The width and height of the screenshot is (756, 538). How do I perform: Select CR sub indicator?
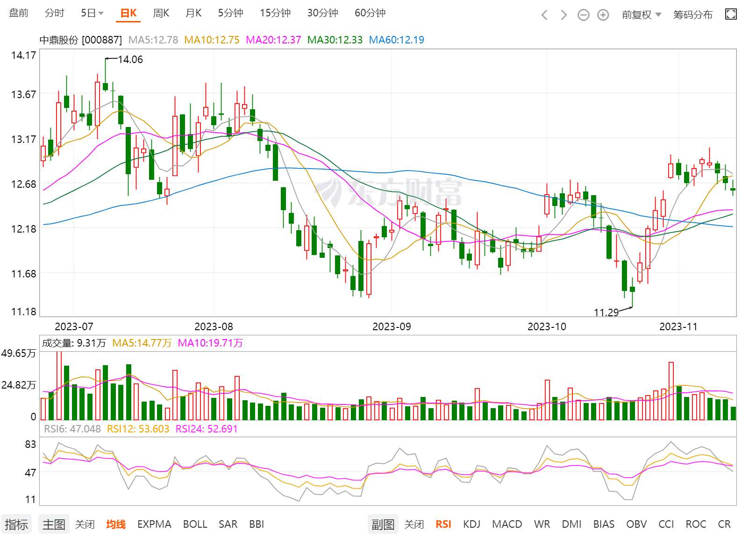pos(724,524)
